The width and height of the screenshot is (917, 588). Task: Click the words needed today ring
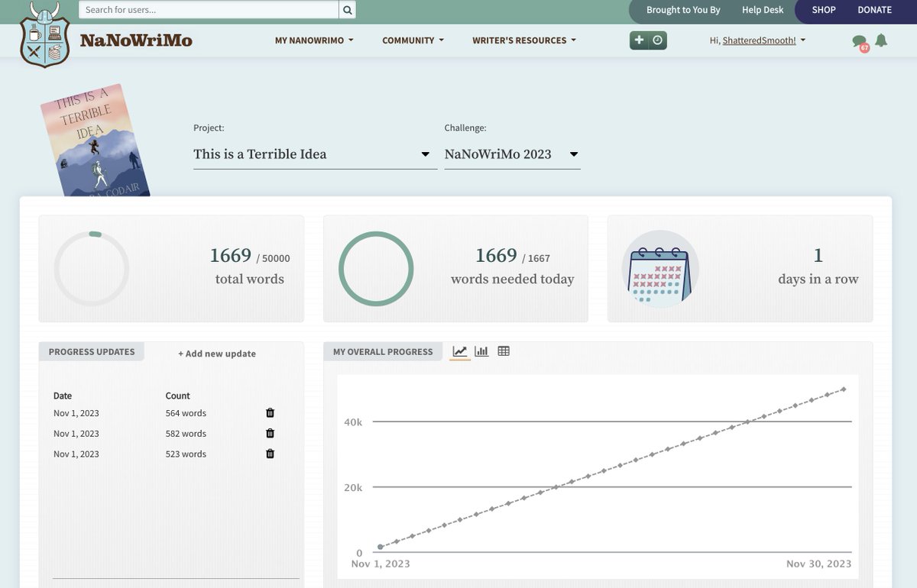376,269
